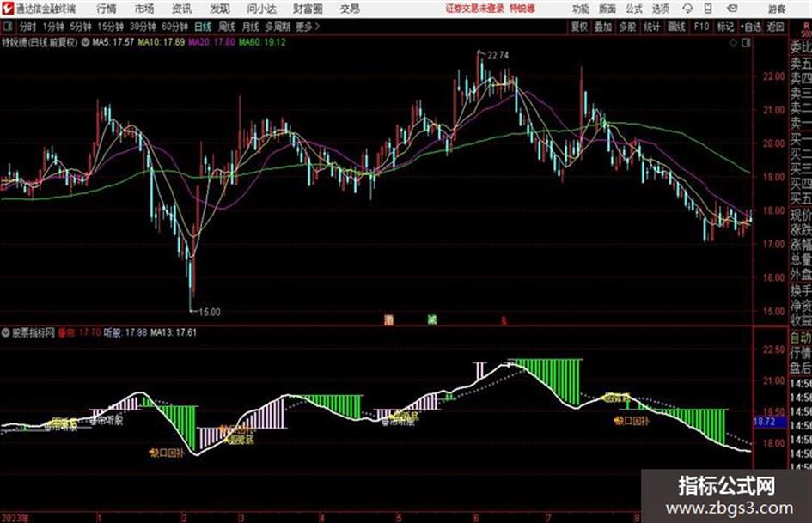Click the mobile phone icon
Screen dimensions: 812x523
click(708, 9)
